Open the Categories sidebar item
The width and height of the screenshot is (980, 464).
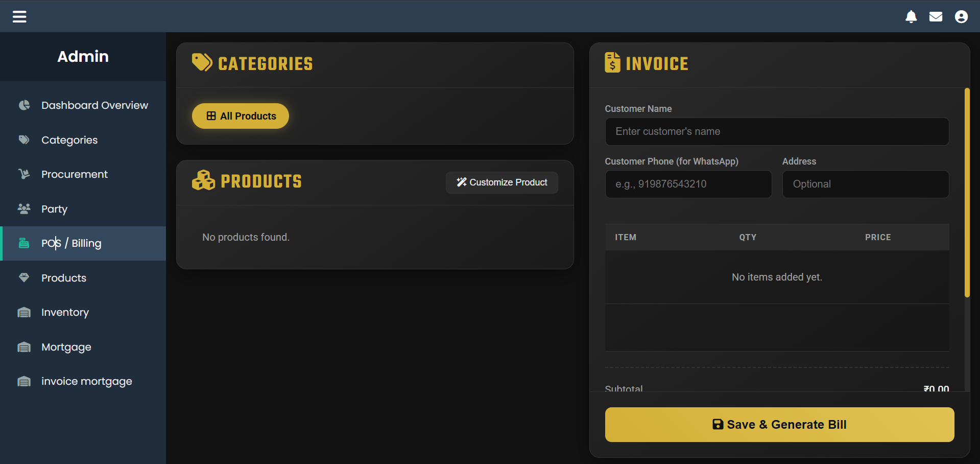[69, 140]
